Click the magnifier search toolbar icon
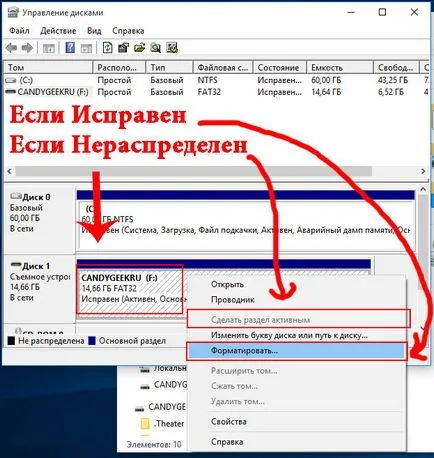 tap(155, 48)
